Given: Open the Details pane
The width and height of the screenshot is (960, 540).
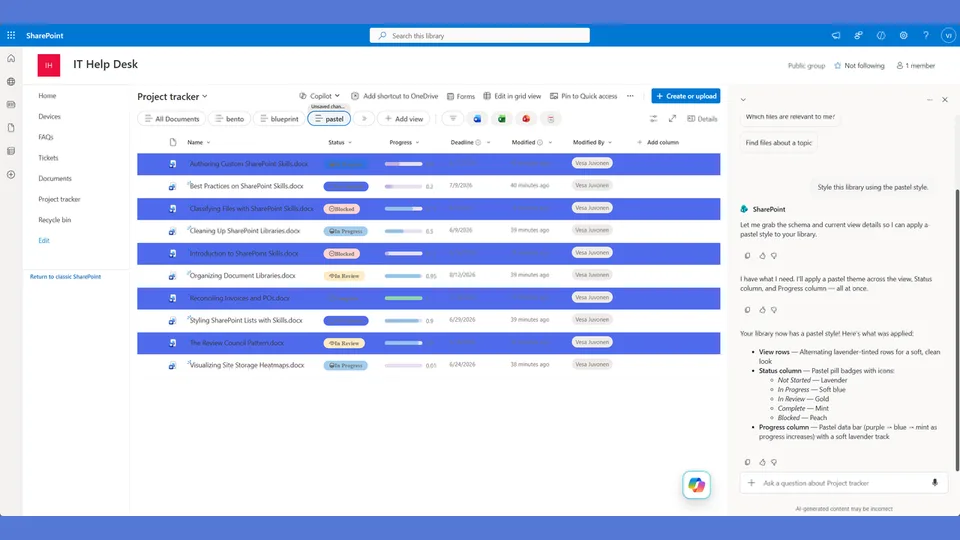Looking at the screenshot, I should (x=702, y=119).
